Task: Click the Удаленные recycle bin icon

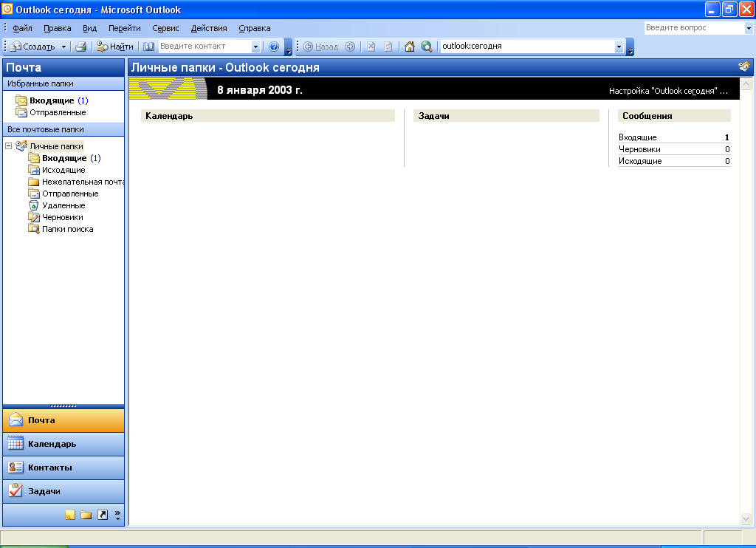Action: (34, 205)
